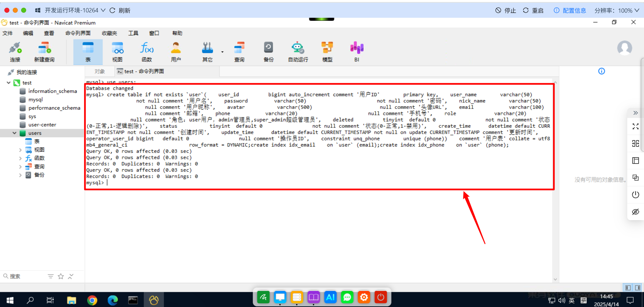Open the 工具 menu
Viewport: 644px width, 307px height.
133,33
